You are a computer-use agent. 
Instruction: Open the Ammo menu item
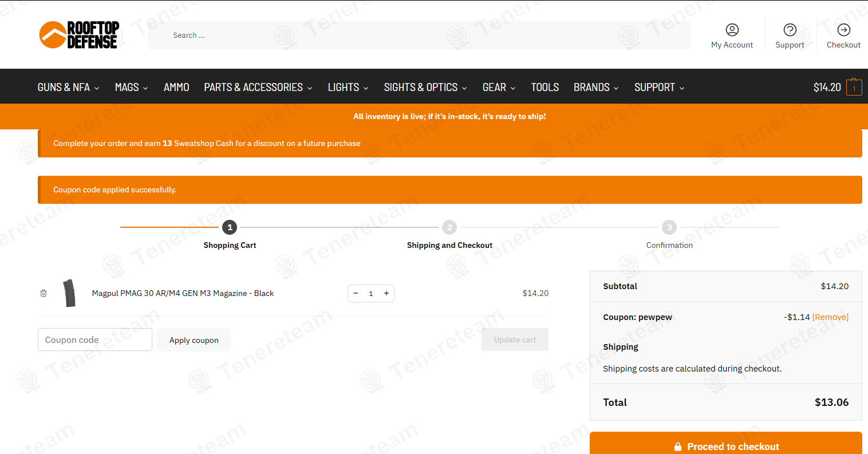(176, 87)
